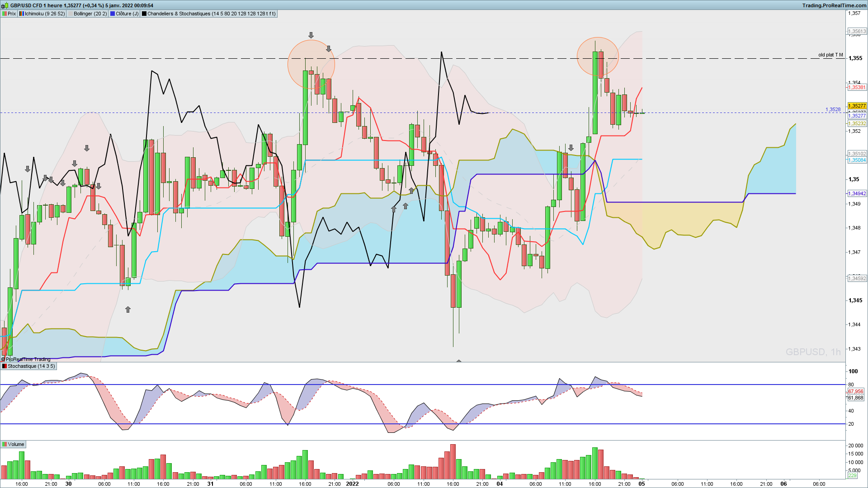
Task: Click the 67,956 stochastic value tag
Action: (x=855, y=391)
